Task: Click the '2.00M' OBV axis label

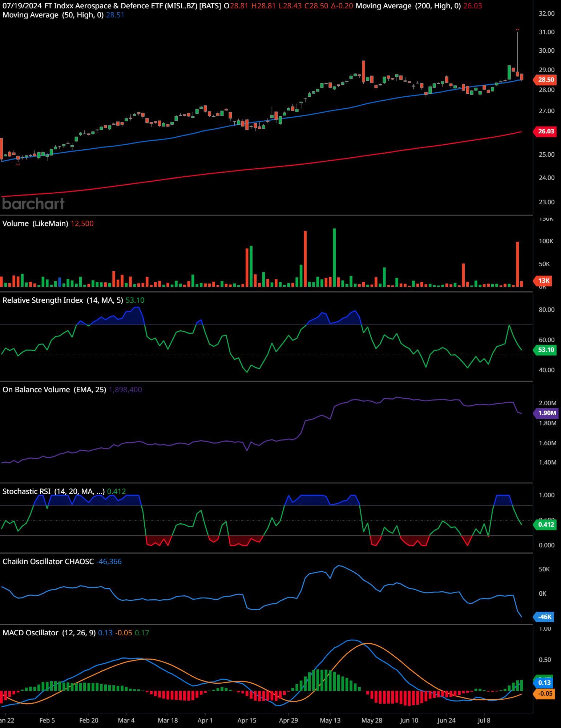Action: [548, 403]
